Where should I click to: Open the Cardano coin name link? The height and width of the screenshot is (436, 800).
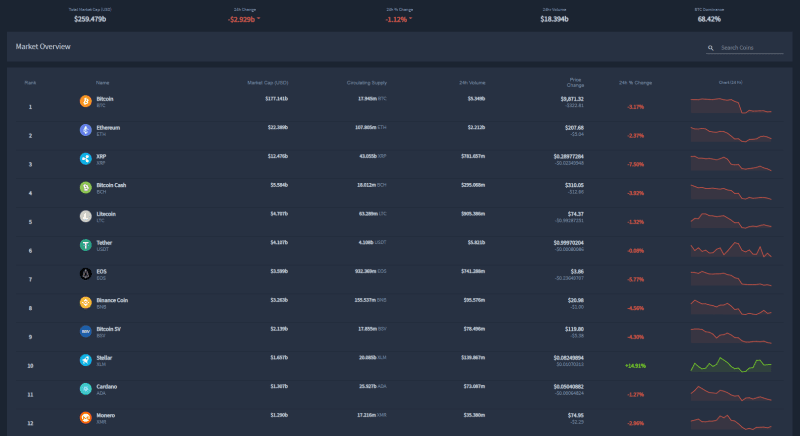tap(106, 385)
